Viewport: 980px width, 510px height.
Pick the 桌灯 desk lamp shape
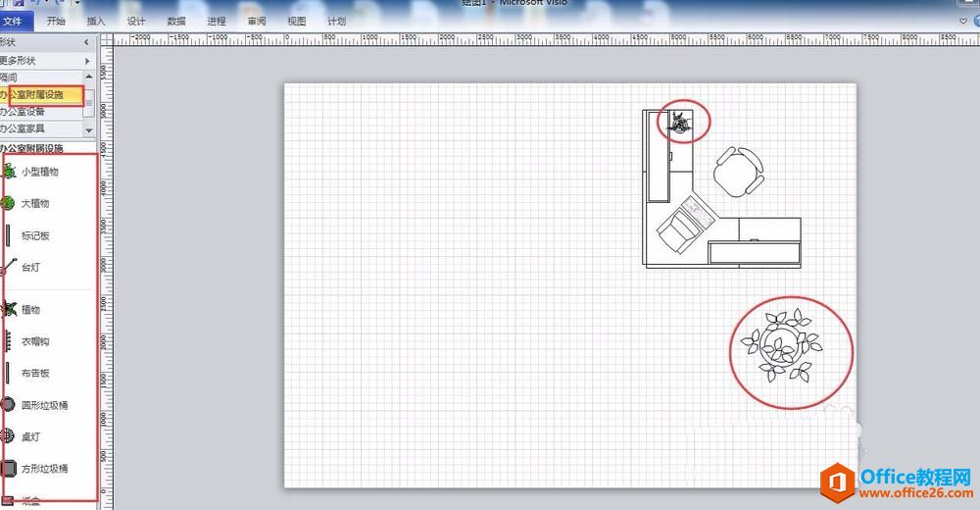21,436
